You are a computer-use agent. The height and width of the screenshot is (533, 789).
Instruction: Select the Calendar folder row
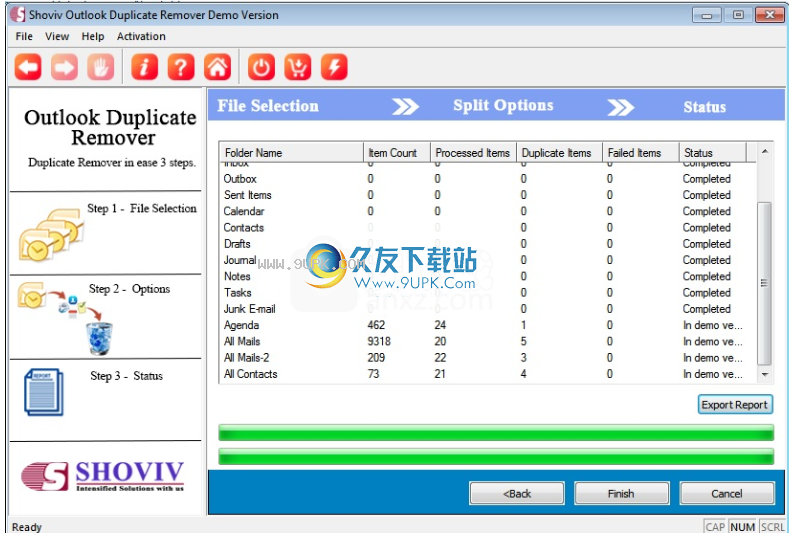click(488, 211)
